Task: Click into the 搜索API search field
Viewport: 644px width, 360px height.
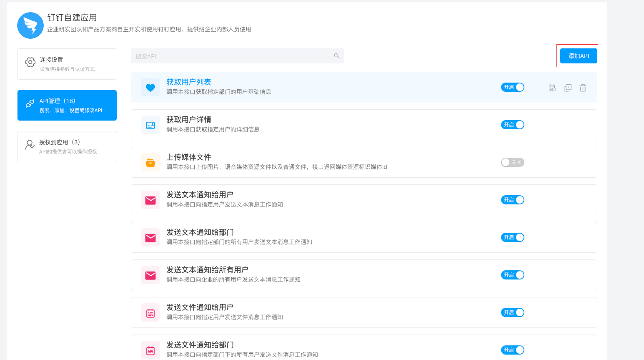Action: [x=233, y=56]
